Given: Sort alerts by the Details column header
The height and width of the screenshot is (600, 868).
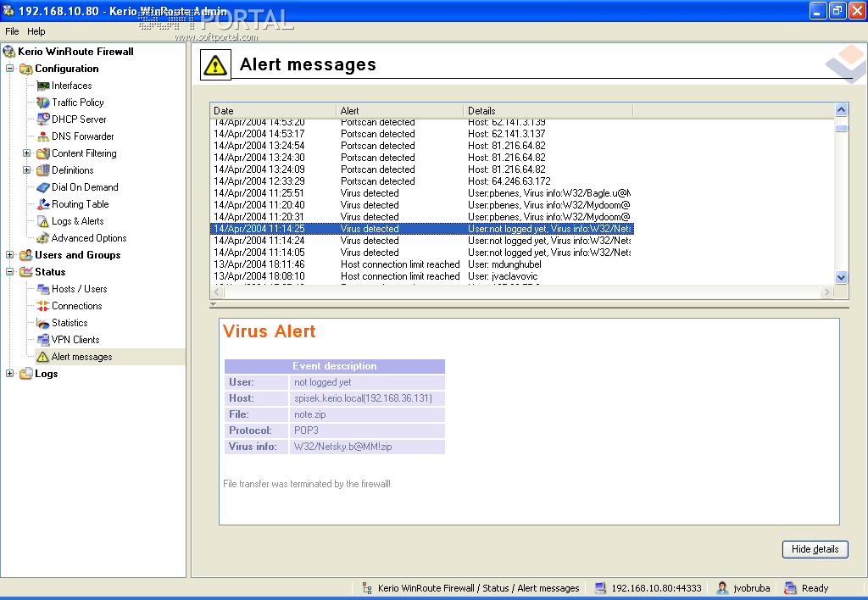Looking at the screenshot, I should (x=548, y=111).
